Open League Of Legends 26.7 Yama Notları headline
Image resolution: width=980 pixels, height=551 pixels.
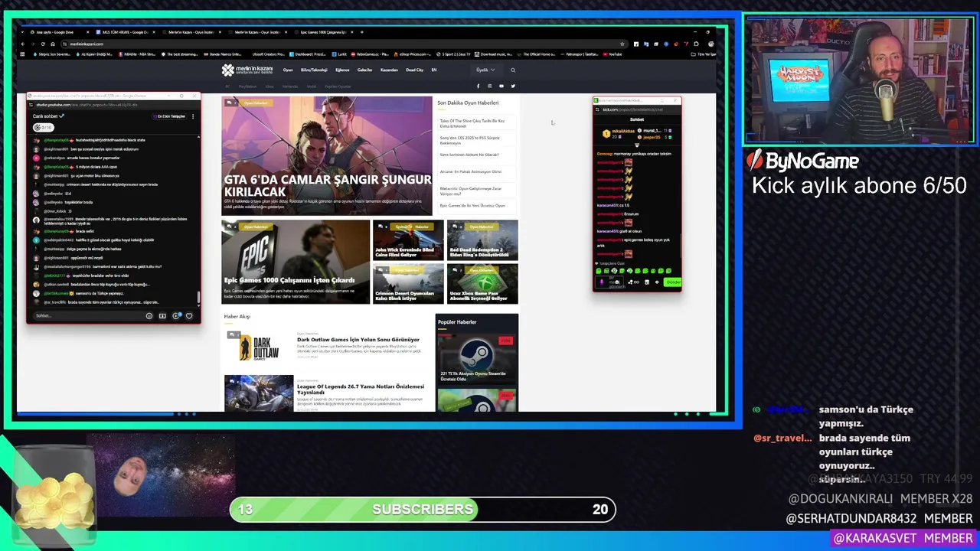[361, 390]
